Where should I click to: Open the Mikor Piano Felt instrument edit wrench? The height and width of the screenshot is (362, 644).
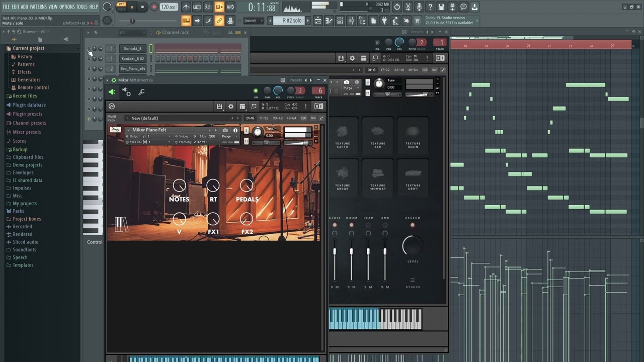[115, 130]
